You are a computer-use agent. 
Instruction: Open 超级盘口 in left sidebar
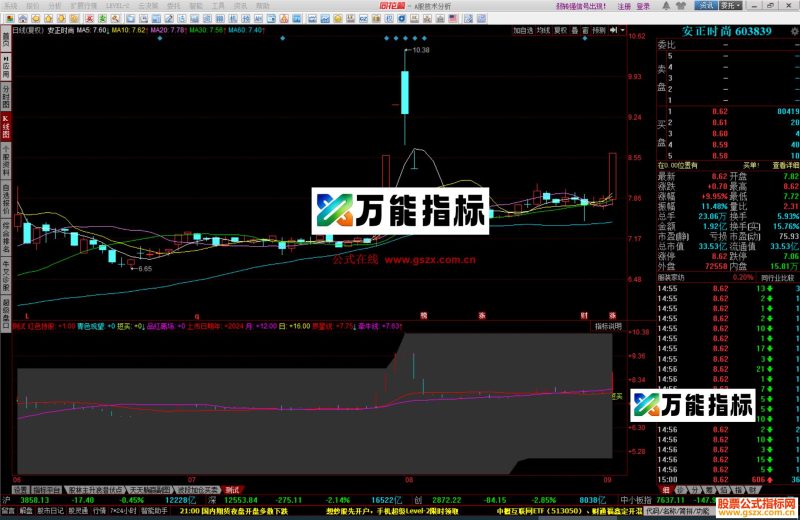coord(6,313)
